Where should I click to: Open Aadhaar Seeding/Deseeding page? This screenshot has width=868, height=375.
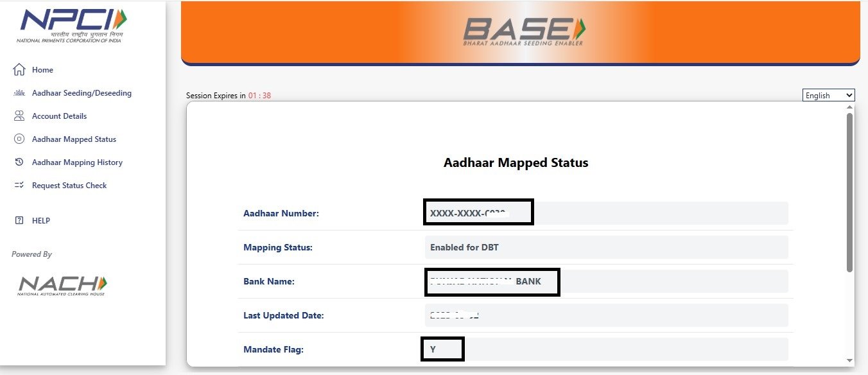point(82,93)
